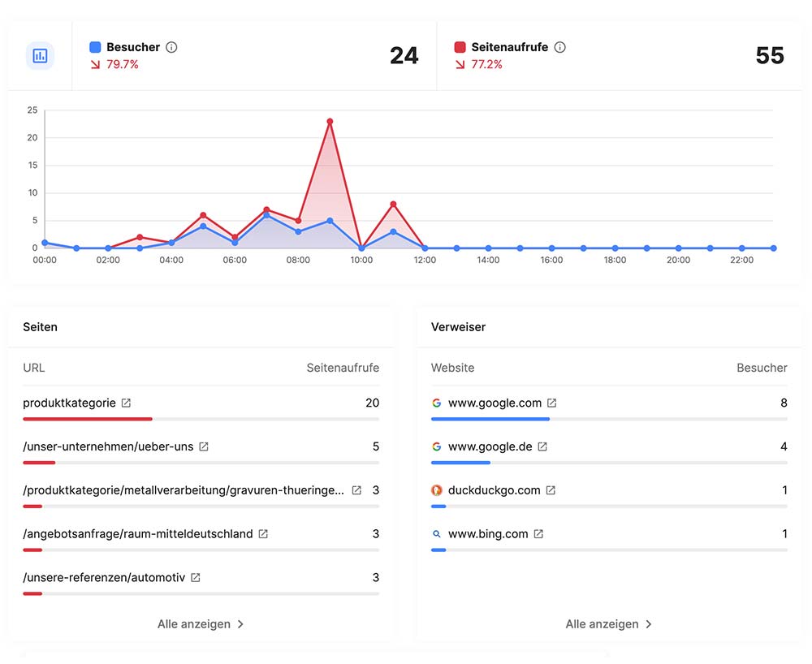
Task: Open external link icon beside www.google.com
Action: (x=552, y=403)
